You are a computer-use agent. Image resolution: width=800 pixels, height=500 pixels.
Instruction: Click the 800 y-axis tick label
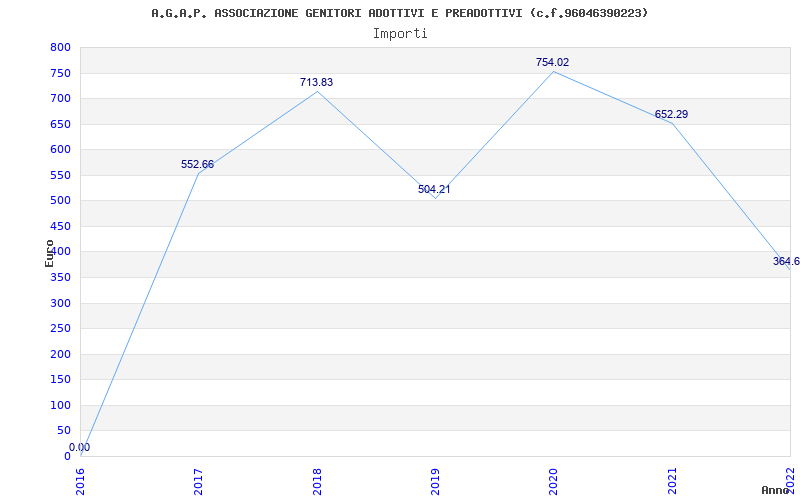click(60, 47)
